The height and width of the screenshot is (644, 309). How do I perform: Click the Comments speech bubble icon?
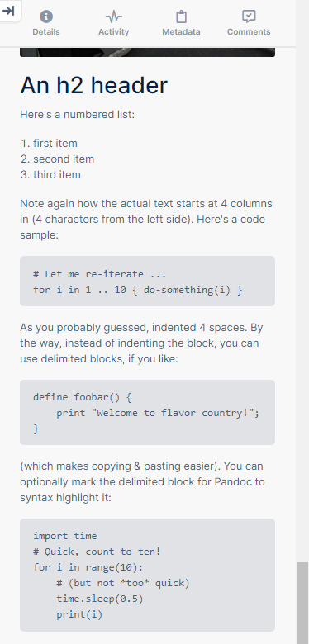(x=249, y=17)
